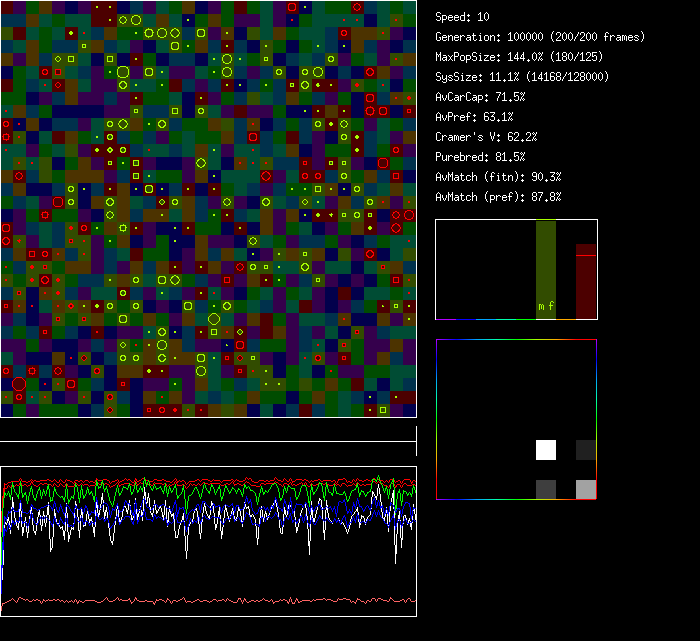Click the AvMatch (pref) value line
The width and height of the screenshot is (700, 641).
498,197
